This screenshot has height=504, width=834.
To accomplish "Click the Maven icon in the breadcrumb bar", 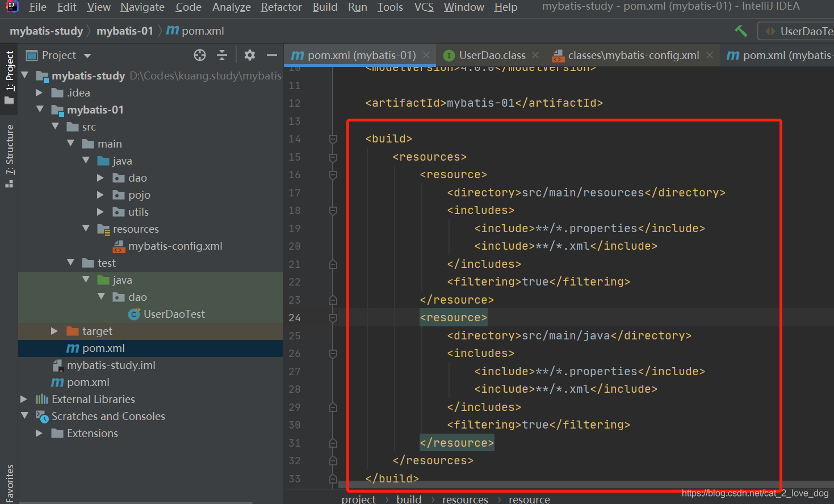I will point(173,30).
